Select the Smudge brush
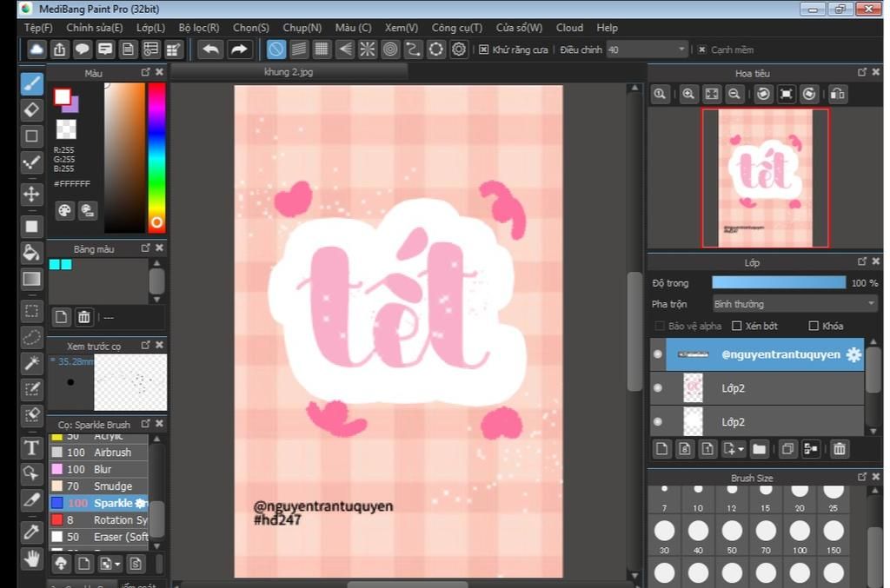Screen dimensions: 890x588 tap(99, 486)
